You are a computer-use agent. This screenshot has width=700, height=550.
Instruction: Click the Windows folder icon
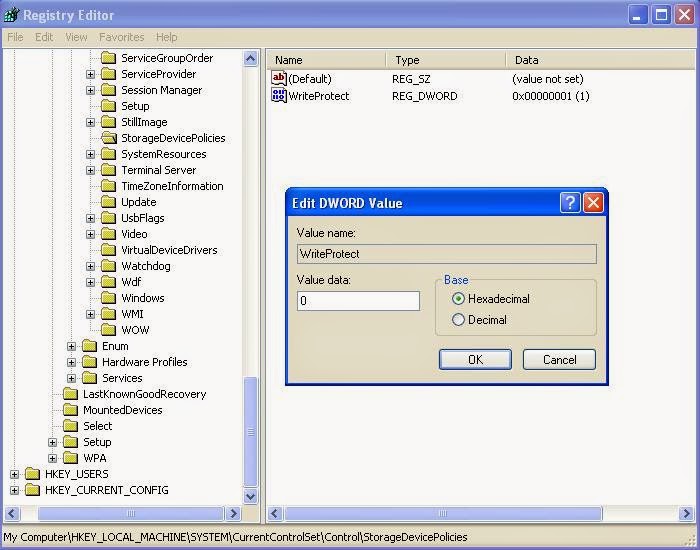pyautogui.click(x=108, y=298)
